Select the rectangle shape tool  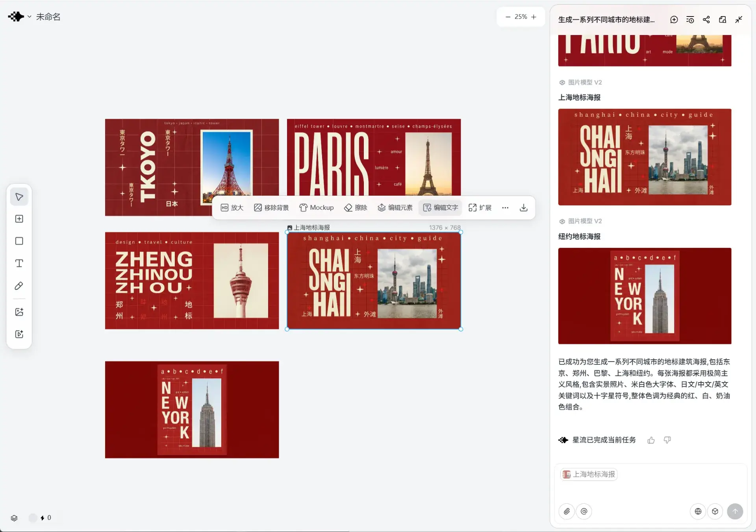19,241
